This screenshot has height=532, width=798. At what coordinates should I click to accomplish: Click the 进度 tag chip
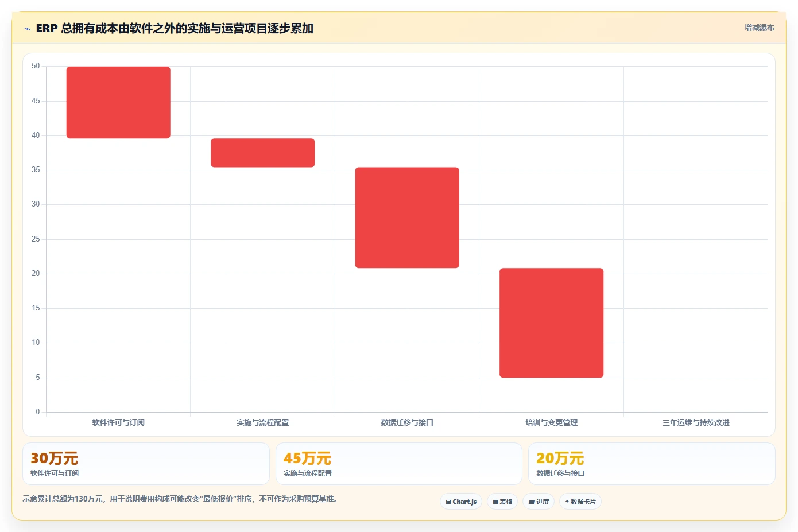pyautogui.click(x=539, y=502)
